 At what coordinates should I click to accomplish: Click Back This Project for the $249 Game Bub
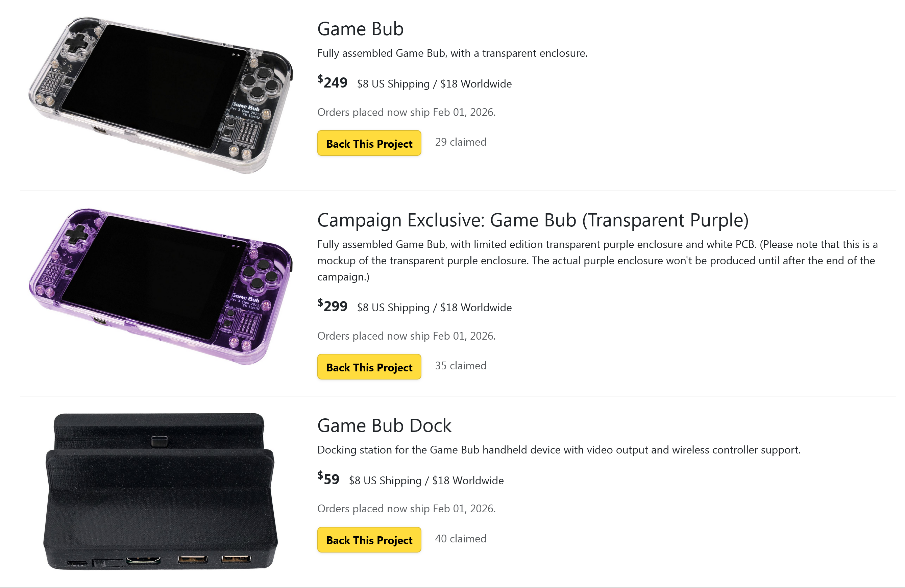(369, 143)
